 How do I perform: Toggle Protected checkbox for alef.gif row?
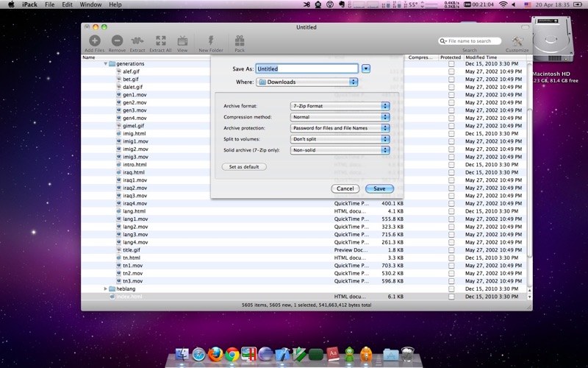(451, 71)
